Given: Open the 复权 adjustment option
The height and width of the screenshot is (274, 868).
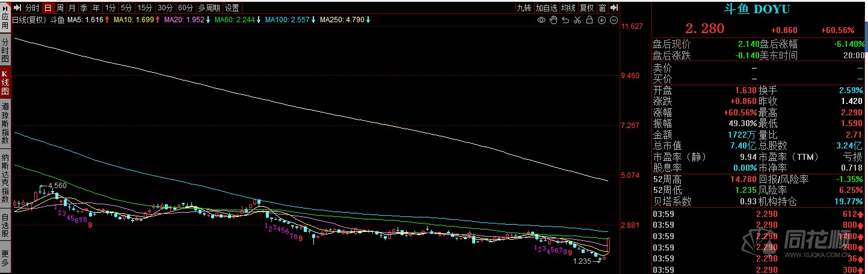Looking at the screenshot, I should [587, 8].
